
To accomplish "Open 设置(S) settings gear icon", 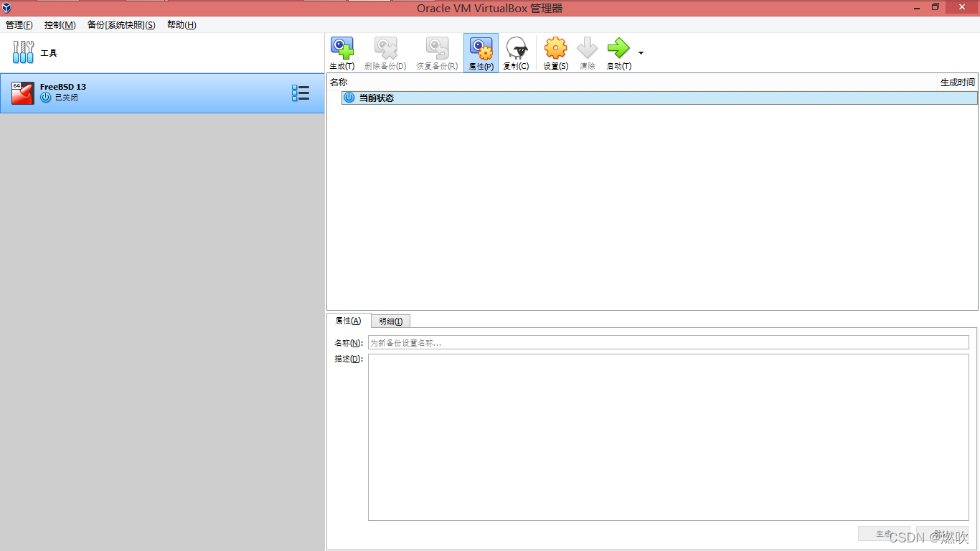I will click(555, 48).
